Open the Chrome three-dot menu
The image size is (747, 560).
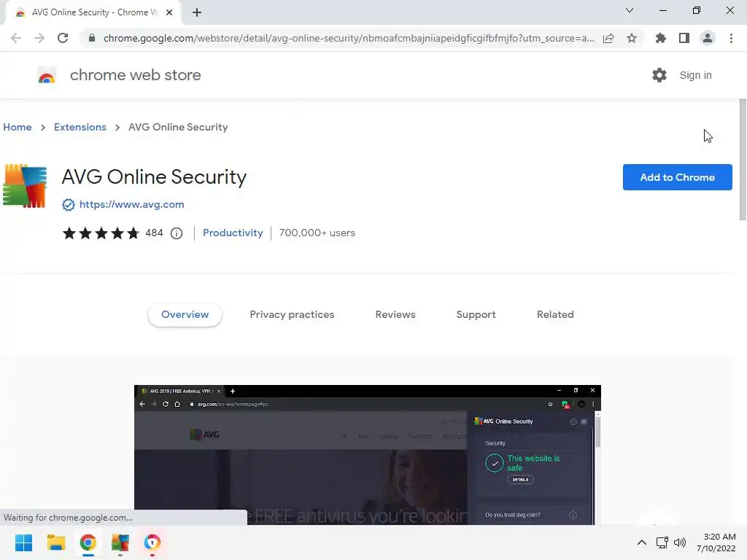(x=731, y=38)
